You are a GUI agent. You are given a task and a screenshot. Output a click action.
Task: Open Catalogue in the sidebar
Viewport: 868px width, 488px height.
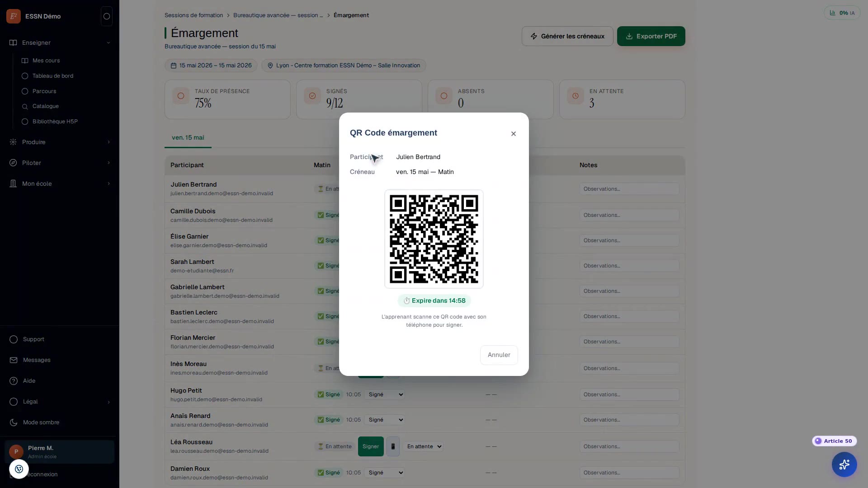[x=46, y=106]
